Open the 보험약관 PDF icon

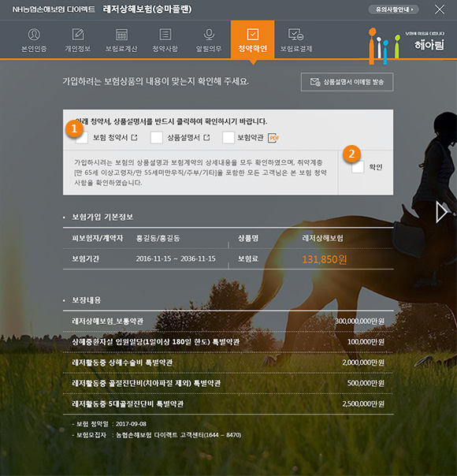click(x=273, y=138)
